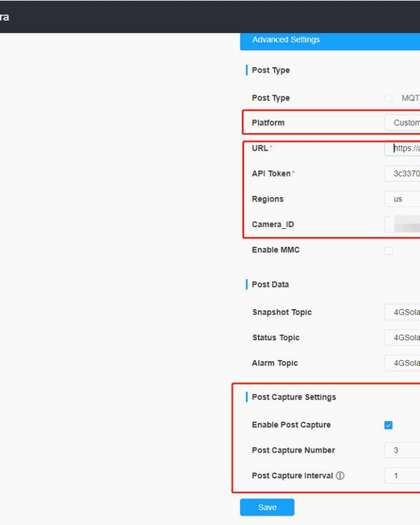Click the Alarm Topic text box
Screen dimensions: 420x525
click(x=403, y=363)
